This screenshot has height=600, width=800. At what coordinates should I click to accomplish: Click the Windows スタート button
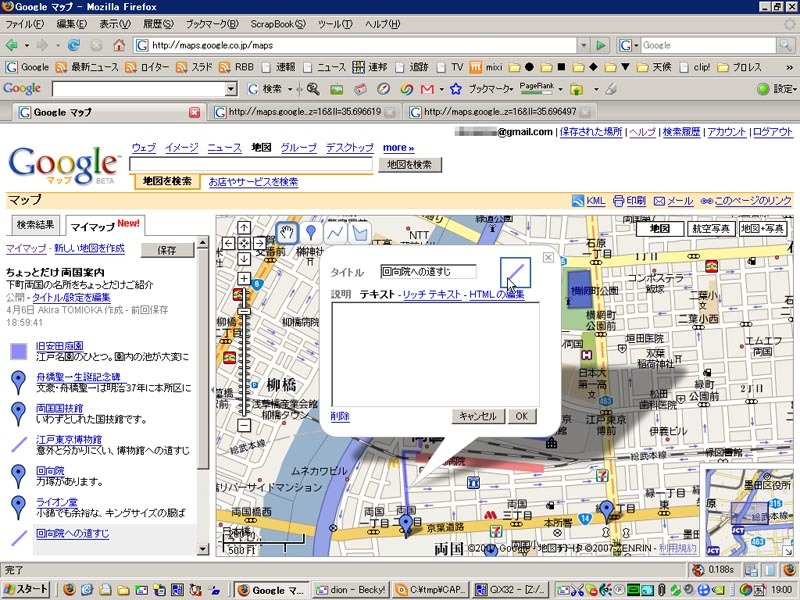click(x=27, y=590)
